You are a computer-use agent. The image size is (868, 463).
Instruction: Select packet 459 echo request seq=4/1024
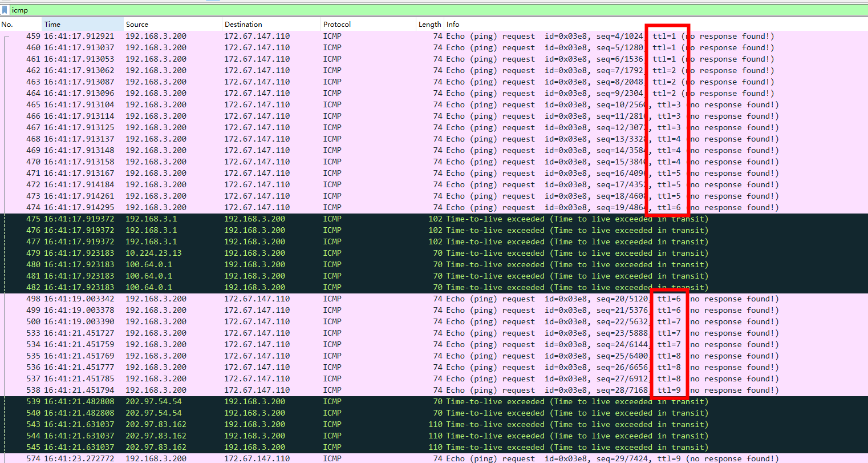click(x=434, y=36)
